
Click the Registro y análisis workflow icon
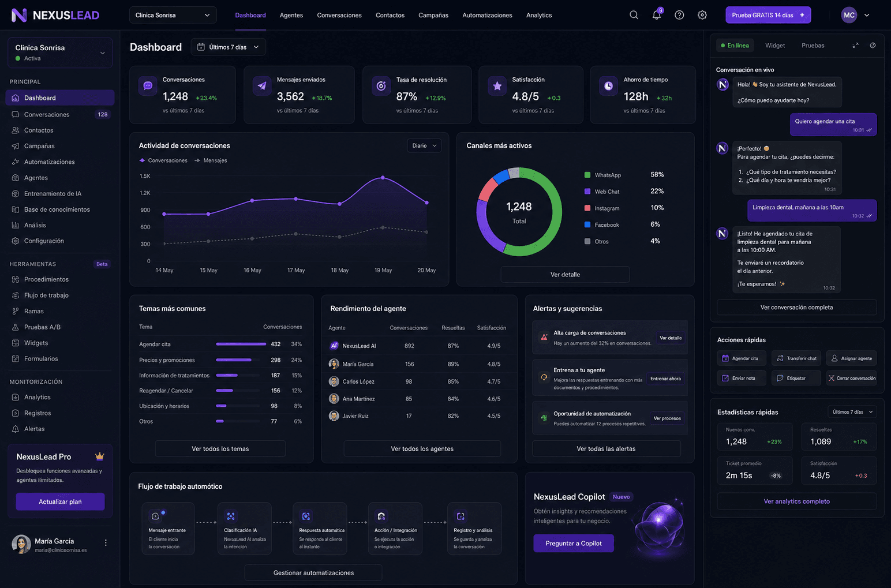461,516
